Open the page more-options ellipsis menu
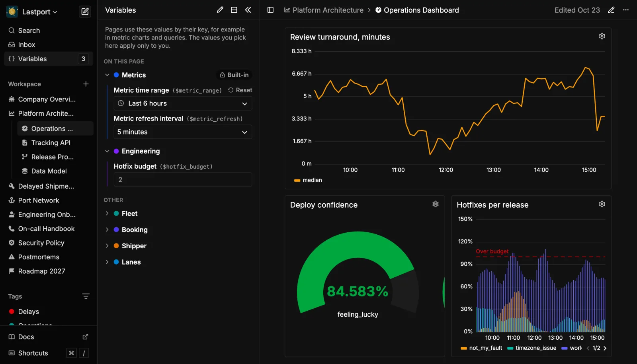 (x=626, y=10)
